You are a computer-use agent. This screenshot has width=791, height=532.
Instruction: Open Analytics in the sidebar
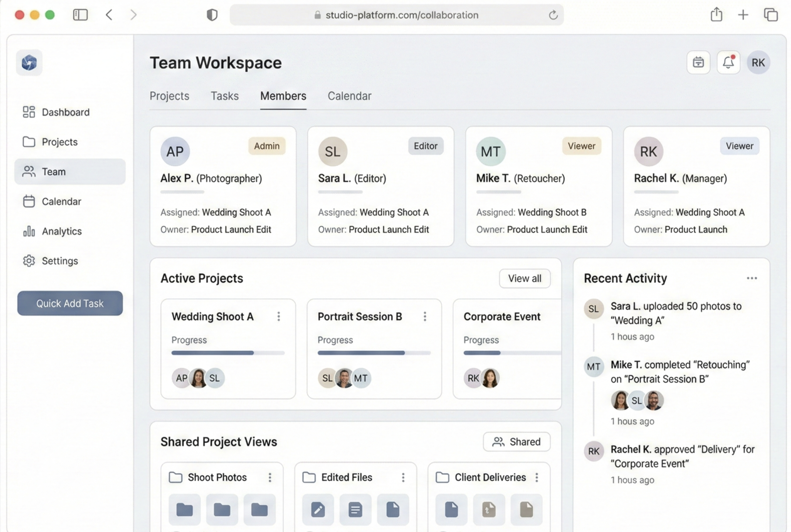pos(70,231)
